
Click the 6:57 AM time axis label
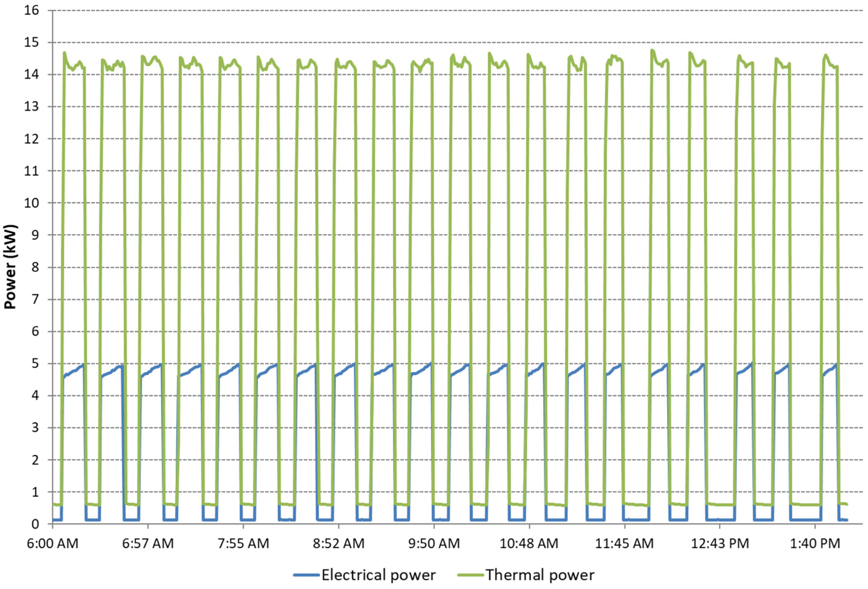point(148,543)
